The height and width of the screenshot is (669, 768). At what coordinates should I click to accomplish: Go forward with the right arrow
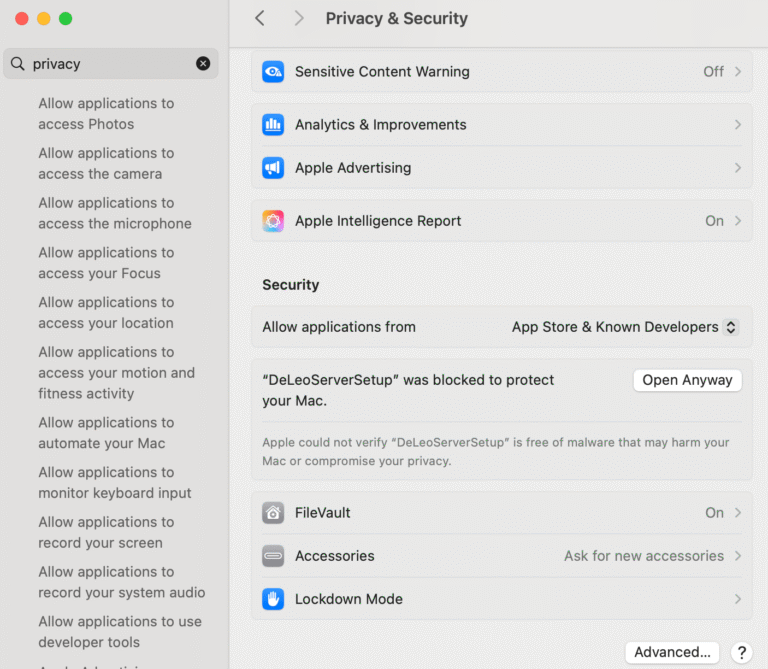click(299, 19)
